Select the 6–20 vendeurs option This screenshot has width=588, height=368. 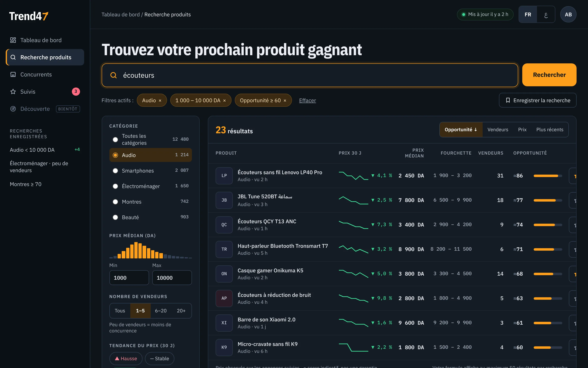point(161,311)
